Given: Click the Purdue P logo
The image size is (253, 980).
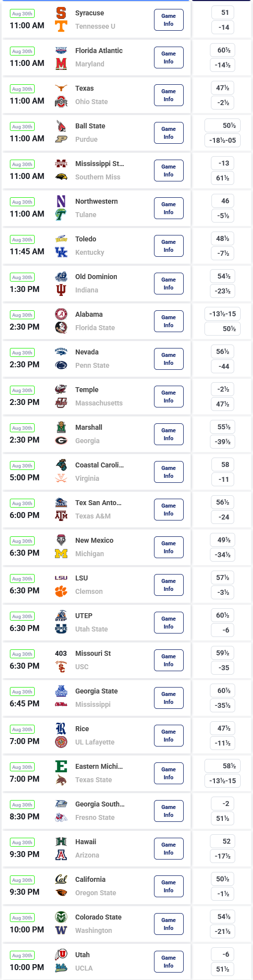Looking at the screenshot, I should pos(61,139).
